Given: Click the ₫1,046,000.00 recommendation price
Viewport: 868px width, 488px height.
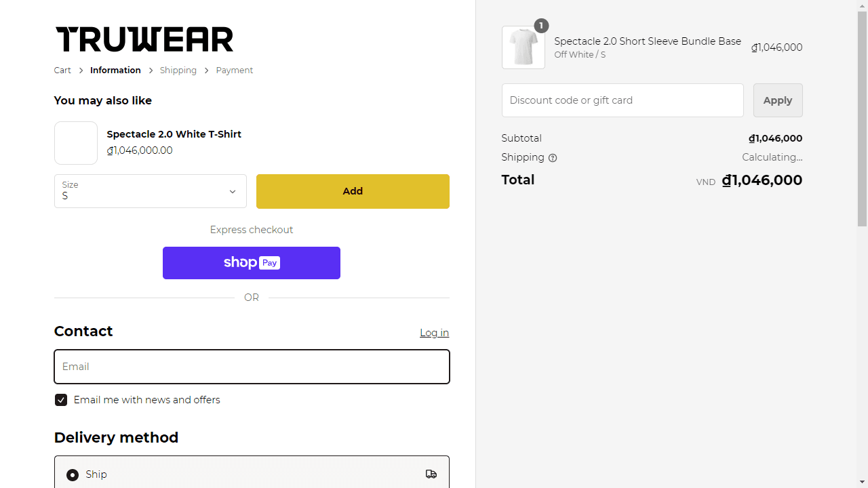Looking at the screenshot, I should tap(140, 150).
